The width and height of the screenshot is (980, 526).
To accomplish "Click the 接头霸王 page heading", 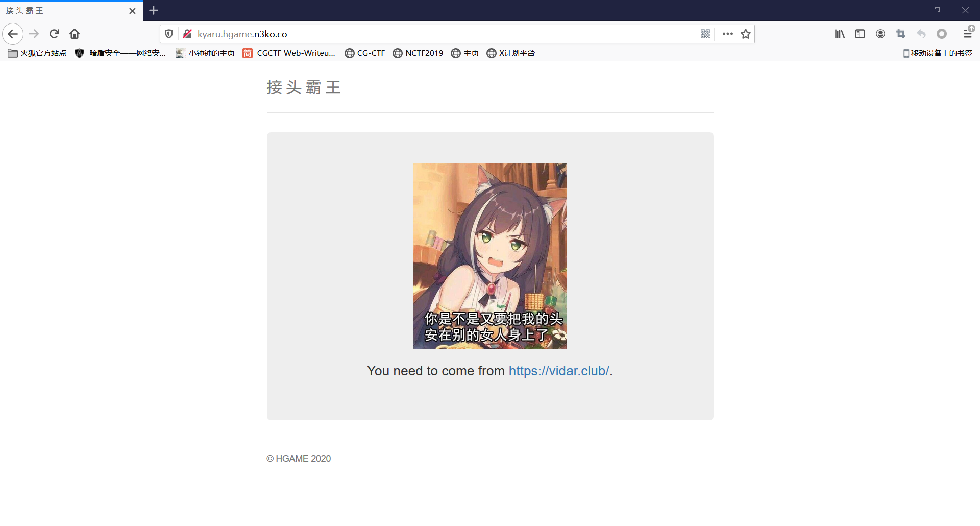I will click(x=303, y=87).
